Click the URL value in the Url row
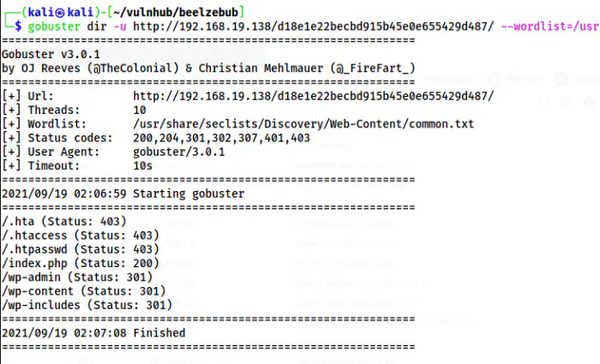This screenshot has width=600, height=364. 313,96
